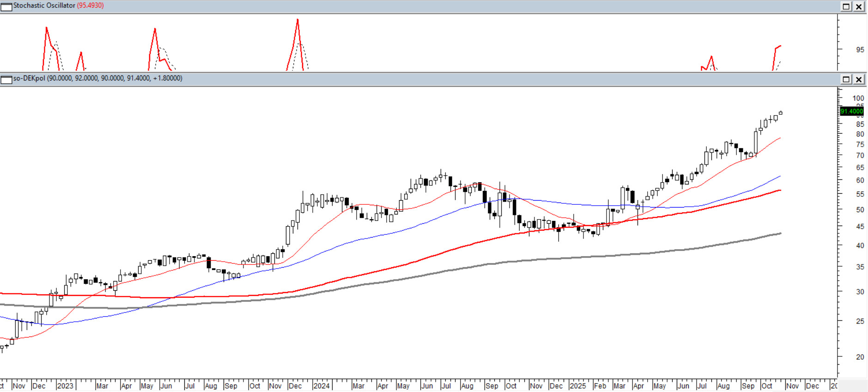Click the 2024 label on time axis
Image resolution: width=868 pixels, height=392 pixels.
pos(321,386)
